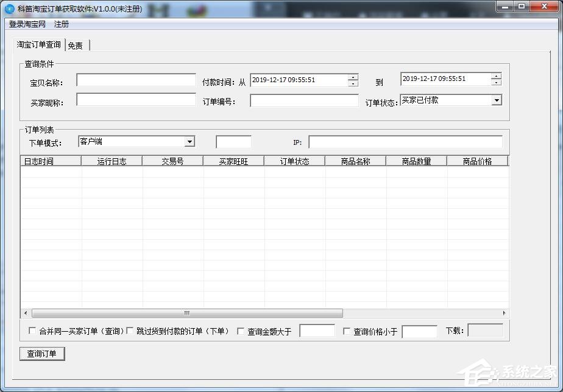
Task: Click the 运行日志 column header
Action: [112, 161]
